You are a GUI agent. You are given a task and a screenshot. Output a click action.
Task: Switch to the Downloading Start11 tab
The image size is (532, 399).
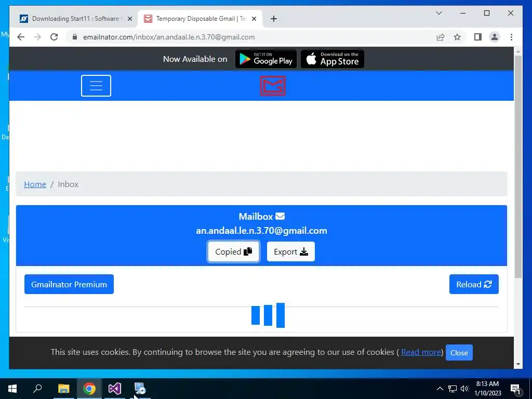tap(75, 19)
